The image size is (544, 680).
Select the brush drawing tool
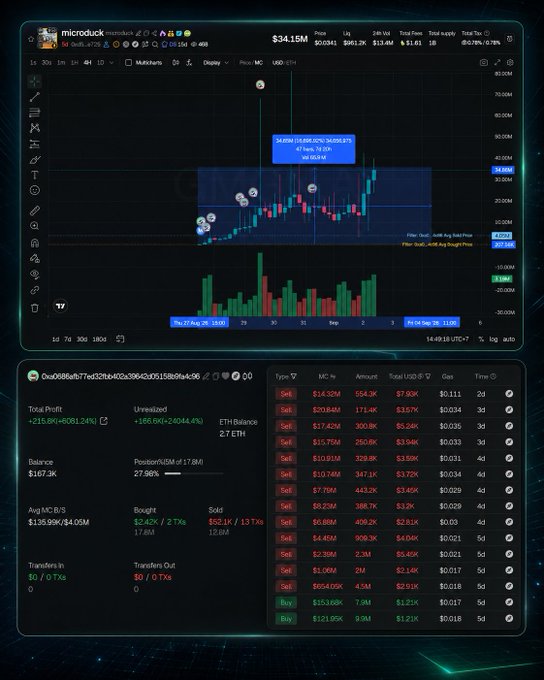pos(35,160)
